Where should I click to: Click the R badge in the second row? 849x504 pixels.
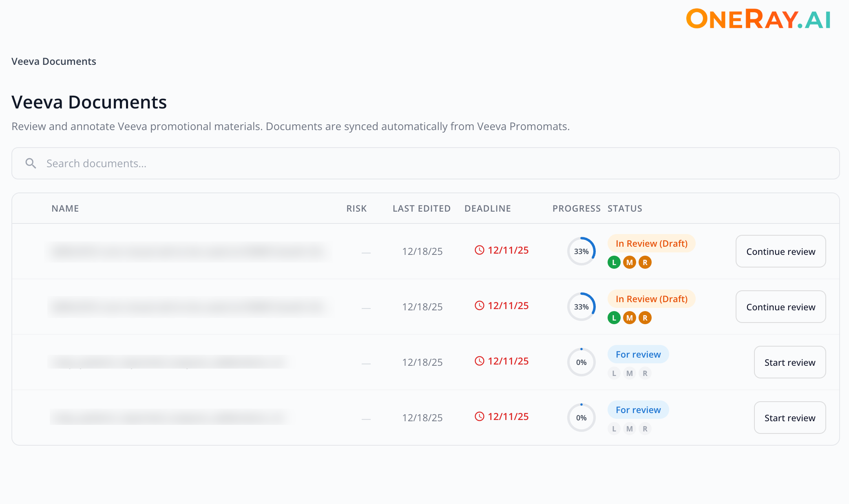[x=645, y=318]
